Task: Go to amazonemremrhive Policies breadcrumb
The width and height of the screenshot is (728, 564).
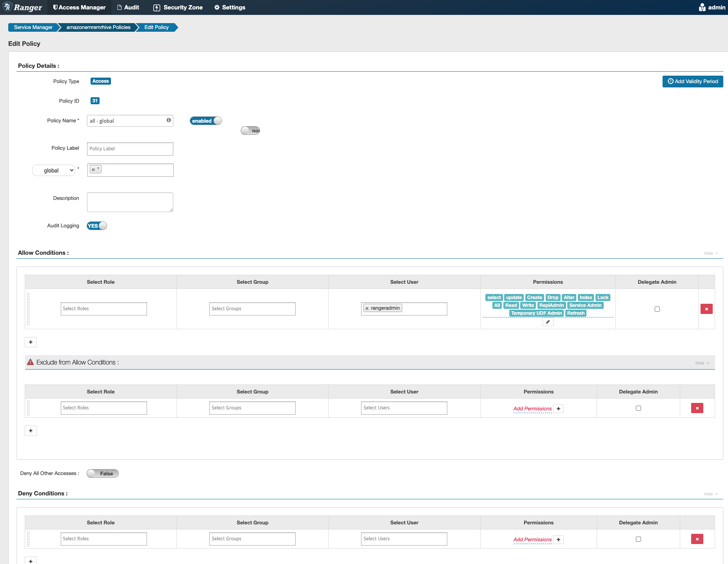Action: coord(98,27)
